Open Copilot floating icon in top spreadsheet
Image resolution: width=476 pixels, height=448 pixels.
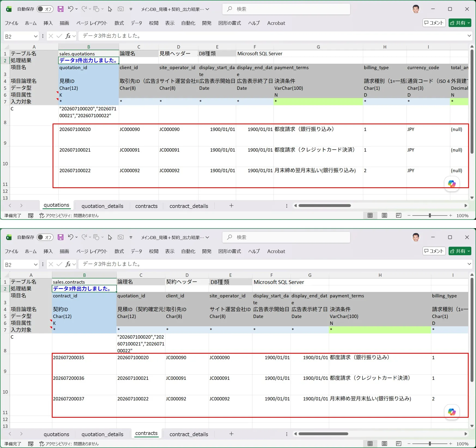(x=452, y=184)
